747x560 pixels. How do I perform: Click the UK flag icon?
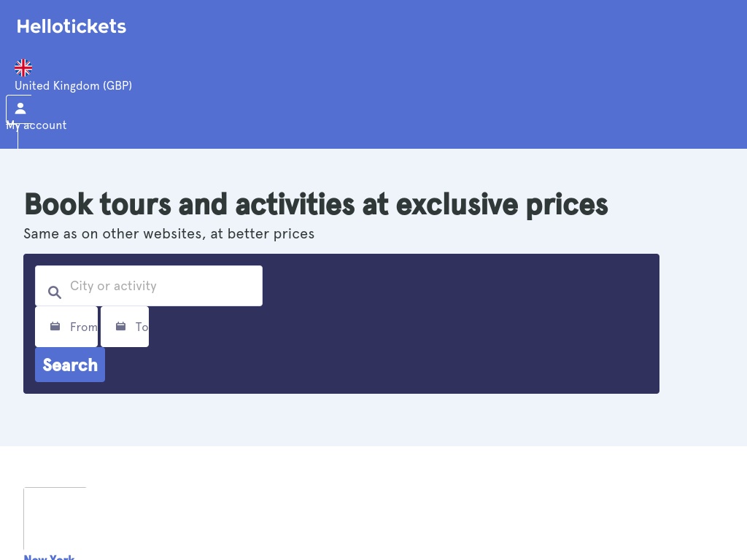click(x=23, y=68)
